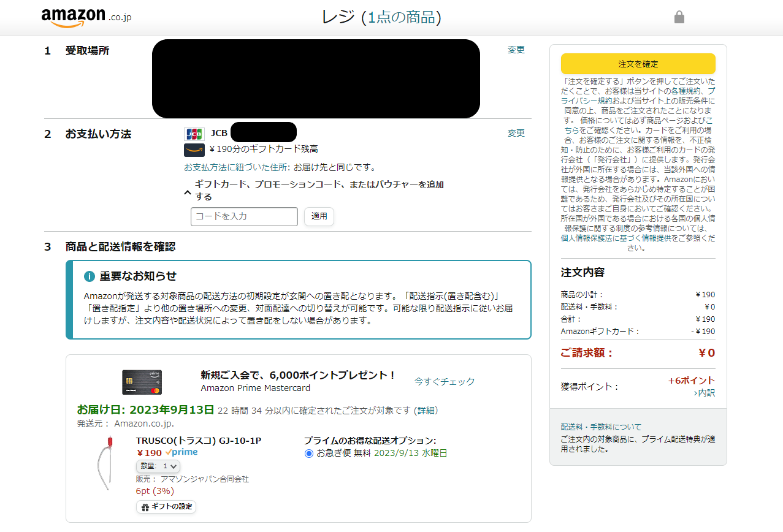Click the 今すぐチェック link
The image size is (783, 532).
coord(445,381)
